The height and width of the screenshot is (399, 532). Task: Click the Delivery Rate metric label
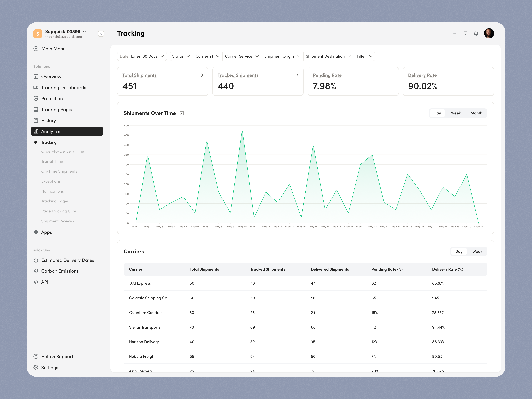(x=422, y=75)
